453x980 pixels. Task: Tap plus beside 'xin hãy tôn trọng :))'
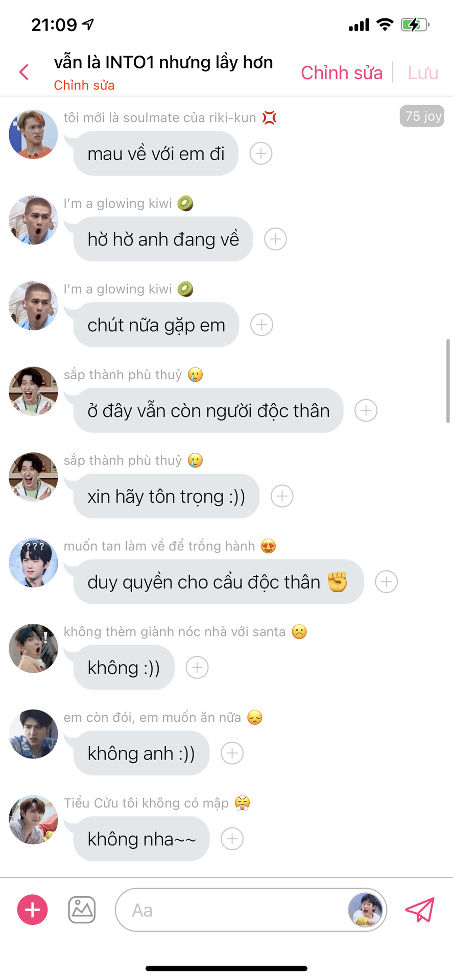[282, 496]
